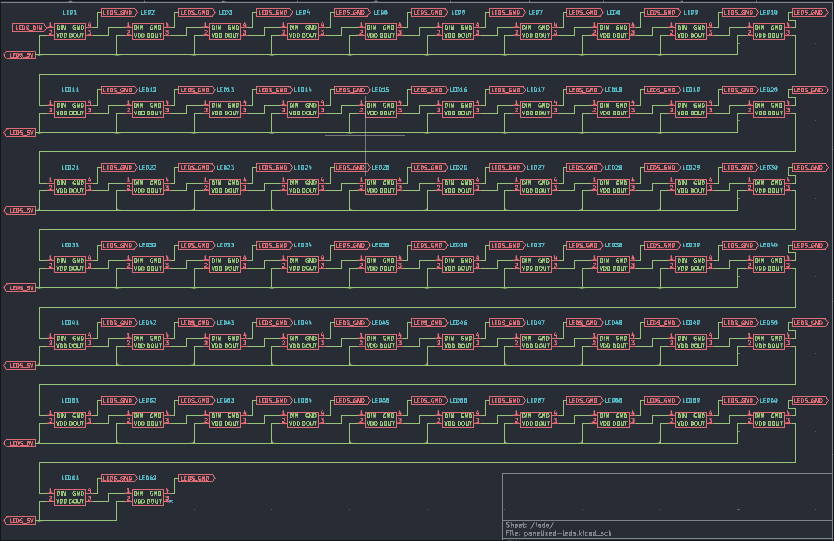Click the LED31 component symbol
The image size is (834, 541).
pyautogui.click(x=70, y=264)
